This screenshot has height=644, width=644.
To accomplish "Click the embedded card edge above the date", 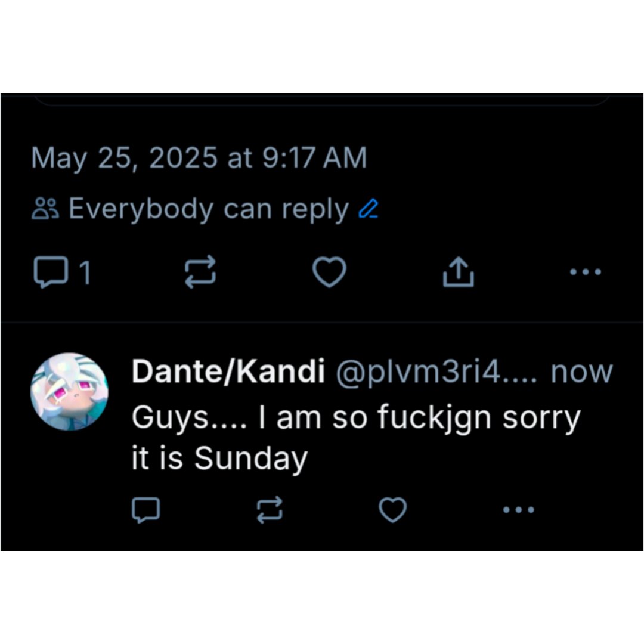I will pyautogui.click(x=322, y=100).
